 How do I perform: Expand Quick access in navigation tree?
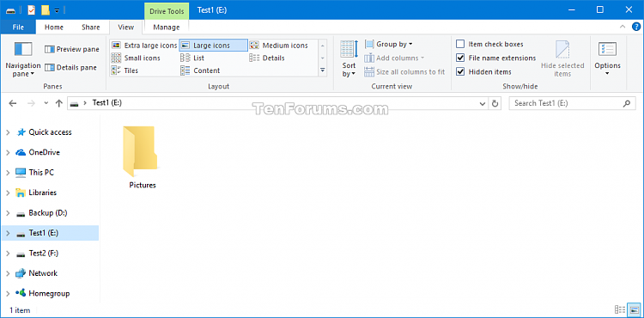point(8,132)
